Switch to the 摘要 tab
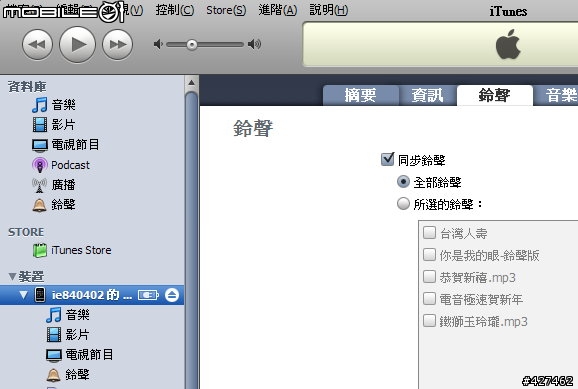This screenshot has width=578, height=389. (x=361, y=95)
